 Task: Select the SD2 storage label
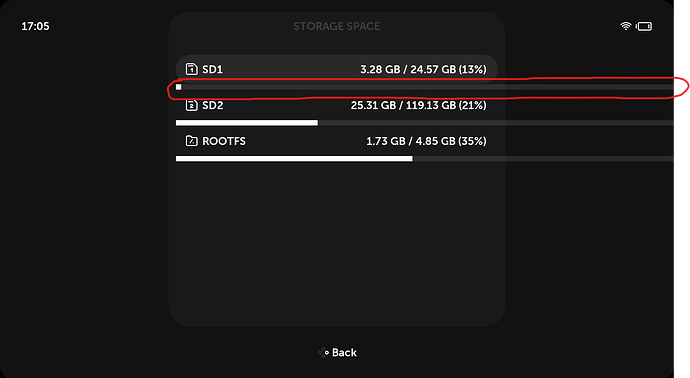tap(213, 105)
